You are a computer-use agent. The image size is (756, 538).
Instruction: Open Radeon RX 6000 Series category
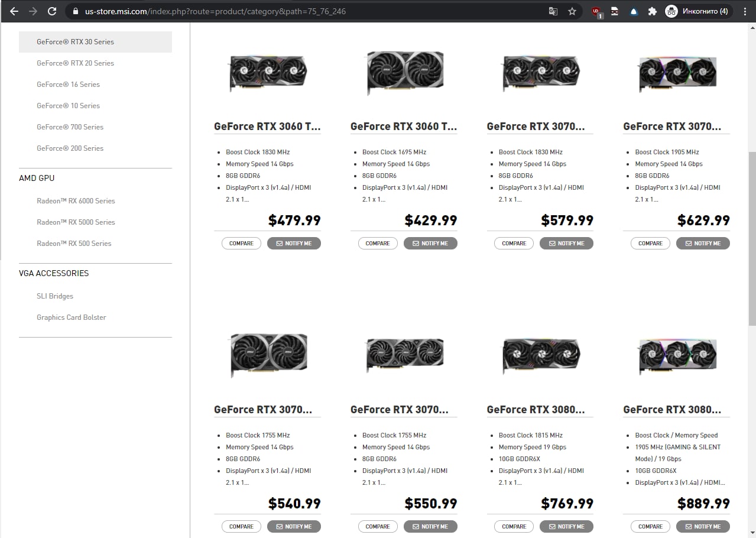(x=76, y=201)
